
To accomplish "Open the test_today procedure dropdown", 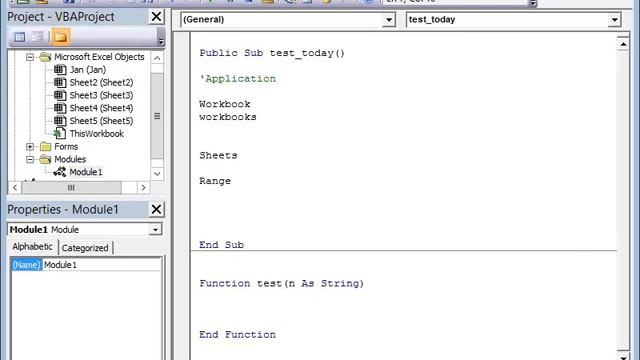I will 614,20.
